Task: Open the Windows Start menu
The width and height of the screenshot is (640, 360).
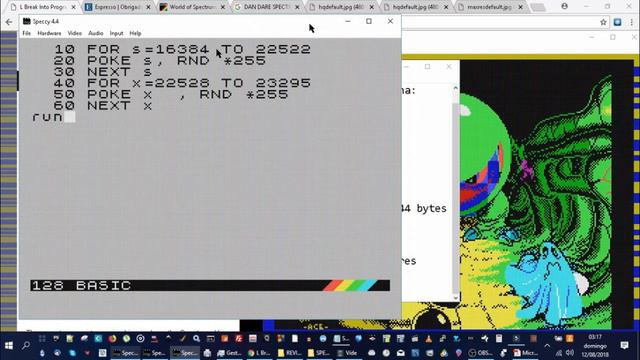Action: 9,346
